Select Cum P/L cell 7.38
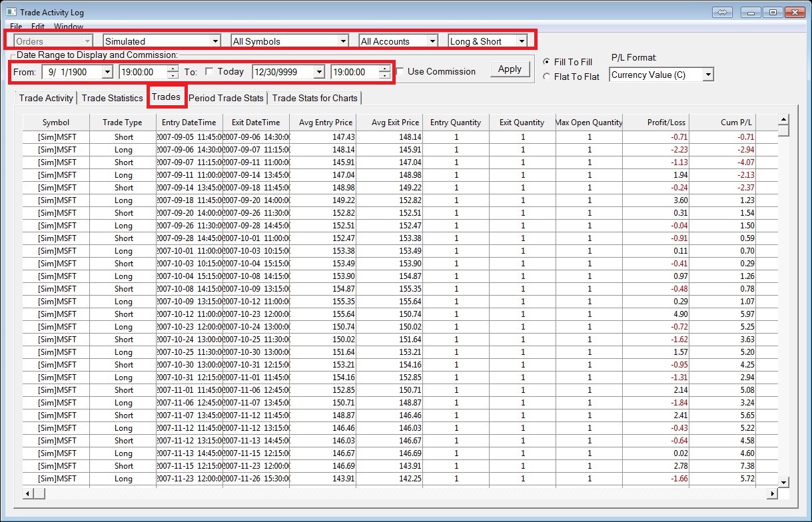This screenshot has width=812, height=522. click(722, 466)
